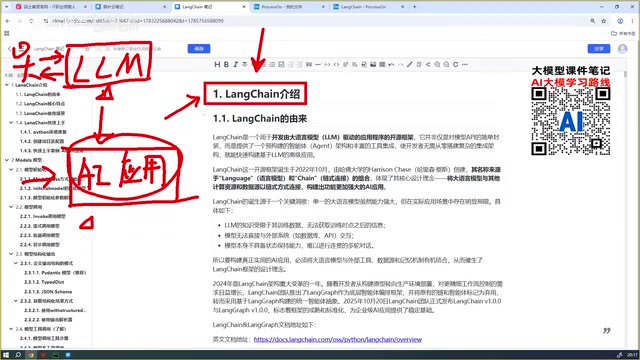Open outline item 1.2 LangChain

[x=40, y=104]
